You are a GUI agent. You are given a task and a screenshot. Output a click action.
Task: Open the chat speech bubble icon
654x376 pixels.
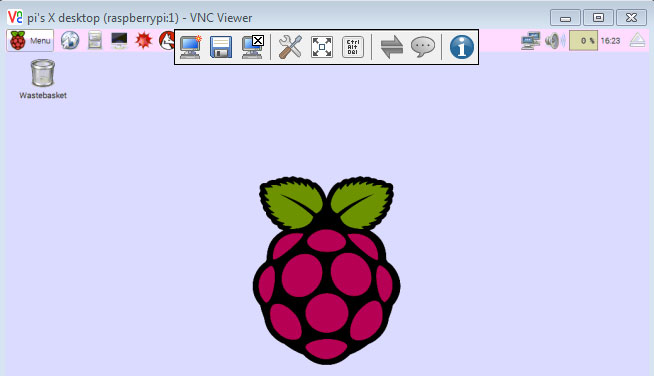tap(423, 47)
